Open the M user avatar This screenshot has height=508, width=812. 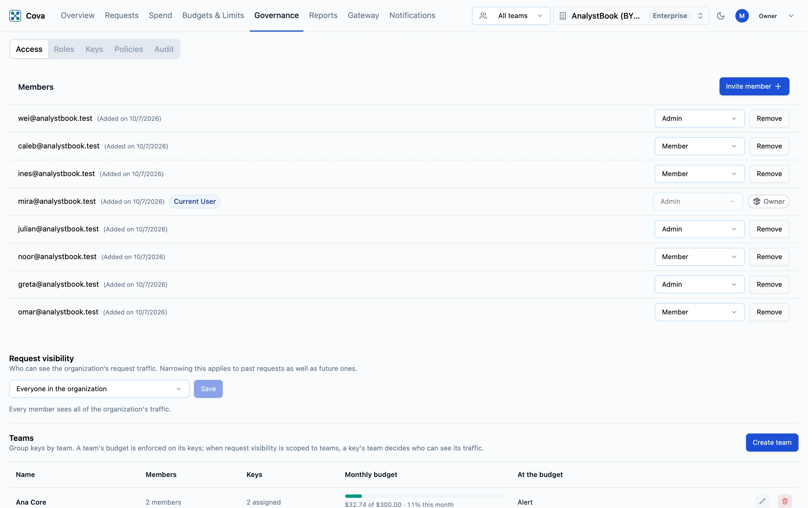click(x=742, y=16)
